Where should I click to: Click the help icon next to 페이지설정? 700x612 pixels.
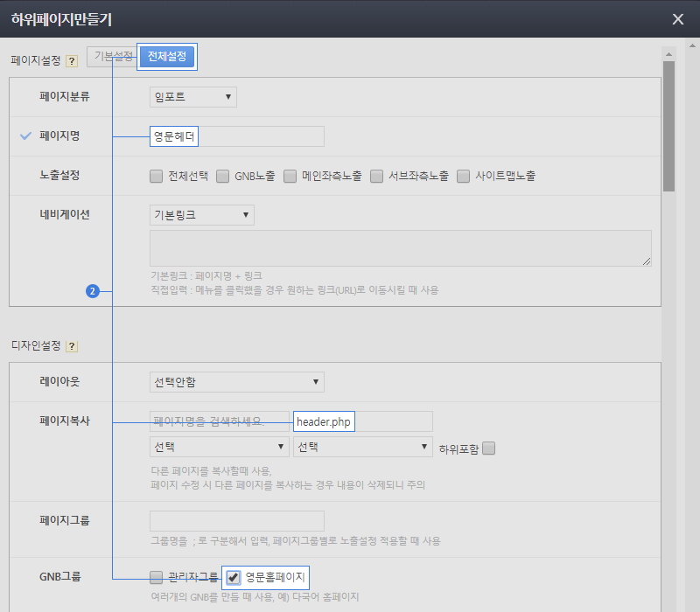[x=72, y=61]
